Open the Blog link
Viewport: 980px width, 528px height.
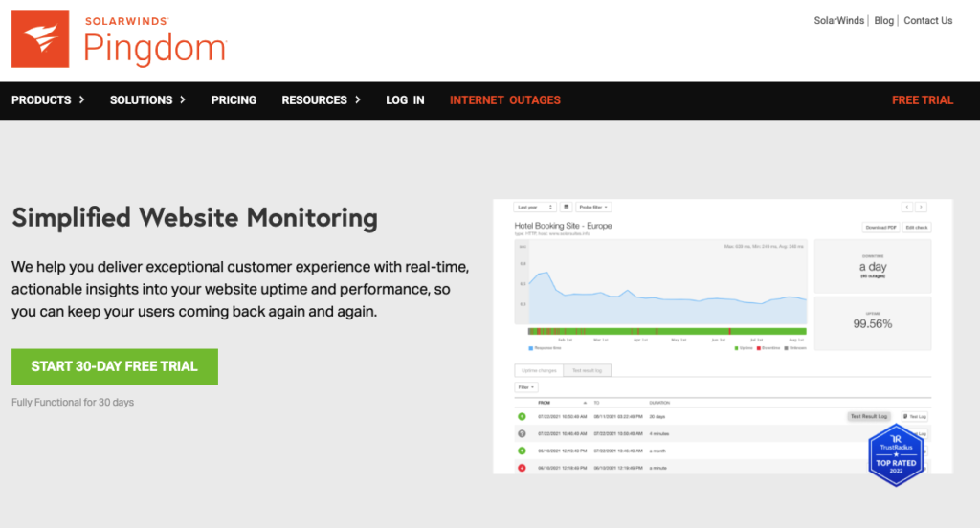click(883, 21)
